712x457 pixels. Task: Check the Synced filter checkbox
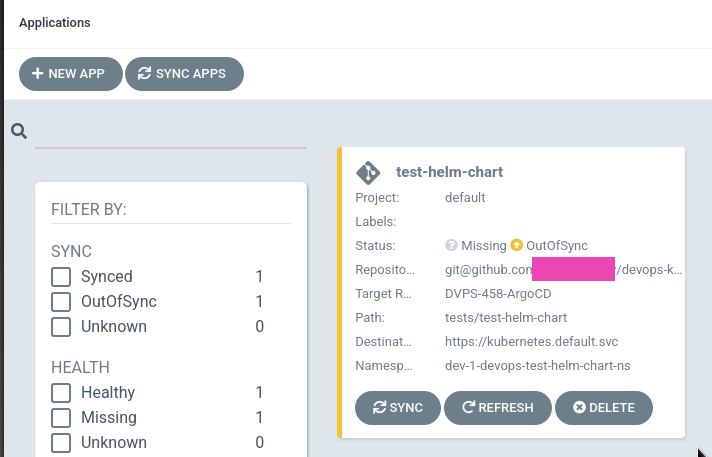pyautogui.click(x=61, y=277)
